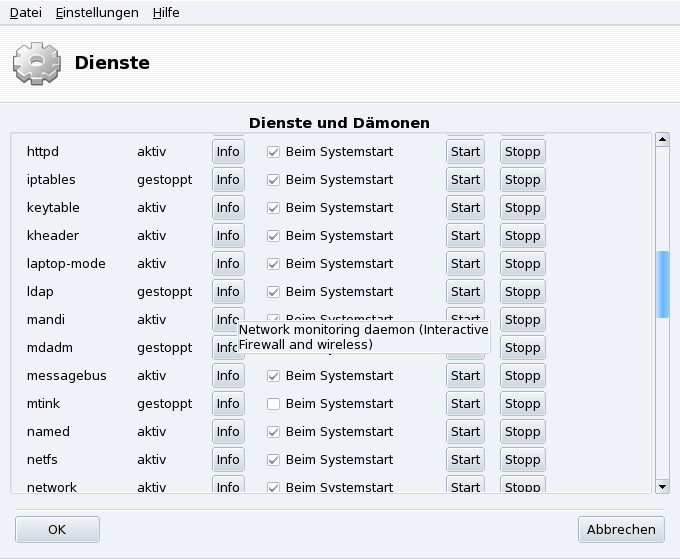680x560 pixels.
Task: Stop the mtink service
Action: click(523, 404)
